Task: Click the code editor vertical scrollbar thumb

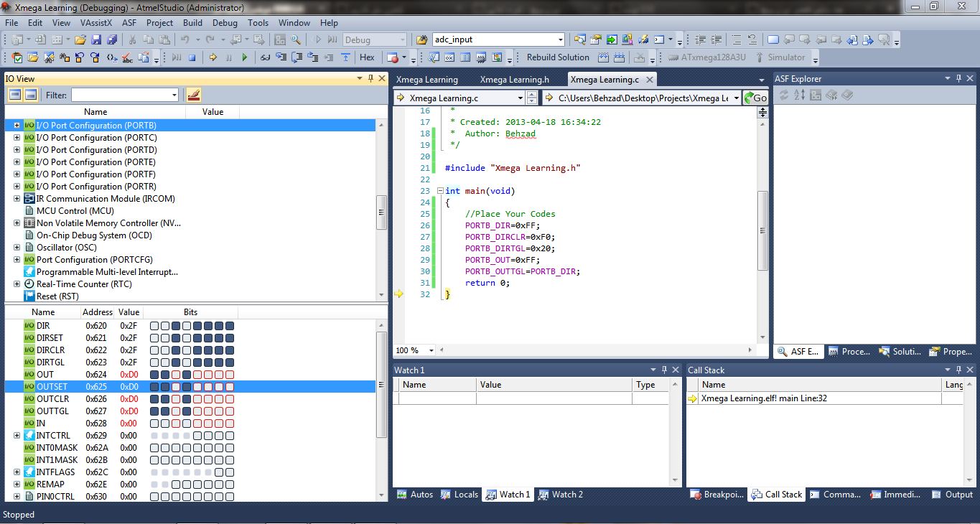Action: point(762,231)
